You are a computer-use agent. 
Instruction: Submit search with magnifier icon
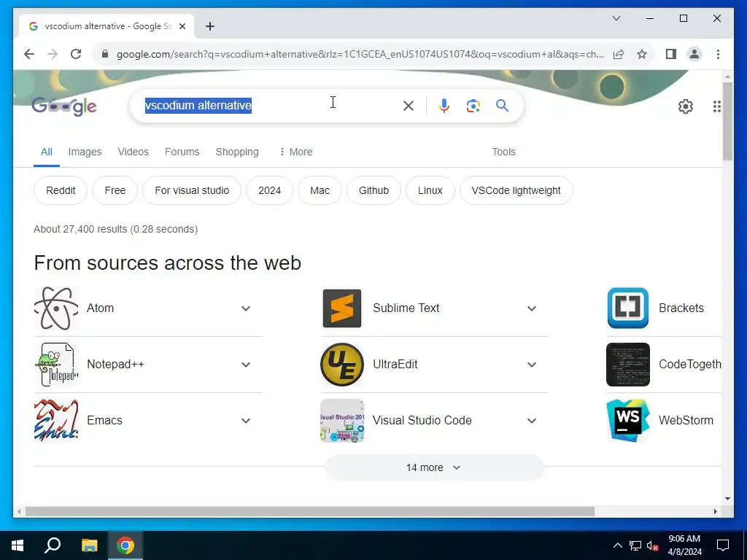pos(502,105)
